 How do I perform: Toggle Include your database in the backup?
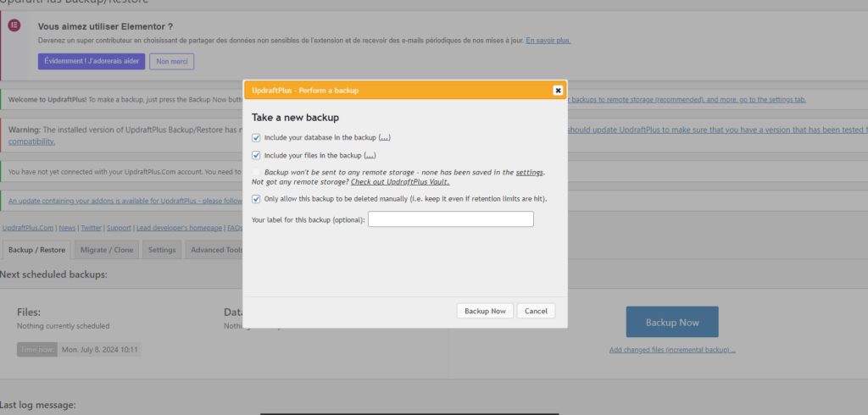point(257,137)
